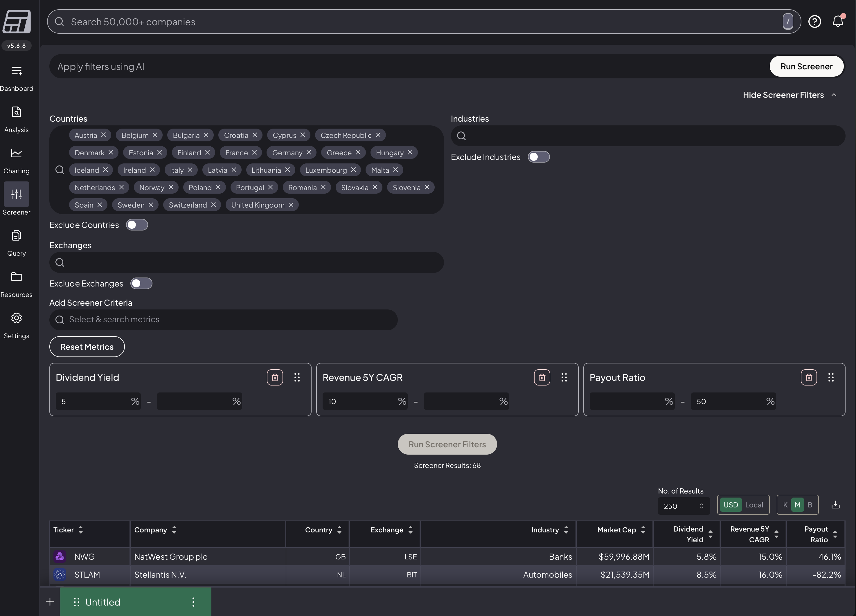The height and width of the screenshot is (616, 856).
Task: Collapse Hide Screener Filters section
Action: pyautogui.click(x=790, y=95)
